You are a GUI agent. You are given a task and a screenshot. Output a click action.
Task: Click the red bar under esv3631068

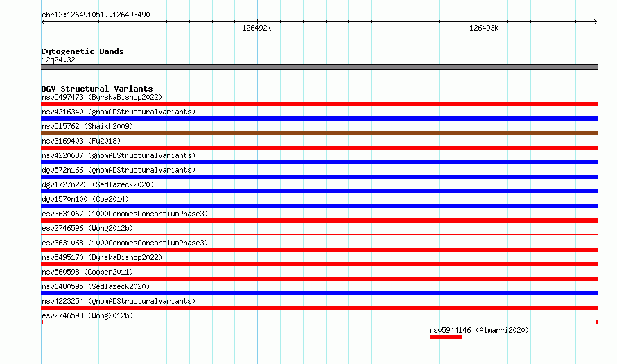pyautogui.click(x=319, y=250)
